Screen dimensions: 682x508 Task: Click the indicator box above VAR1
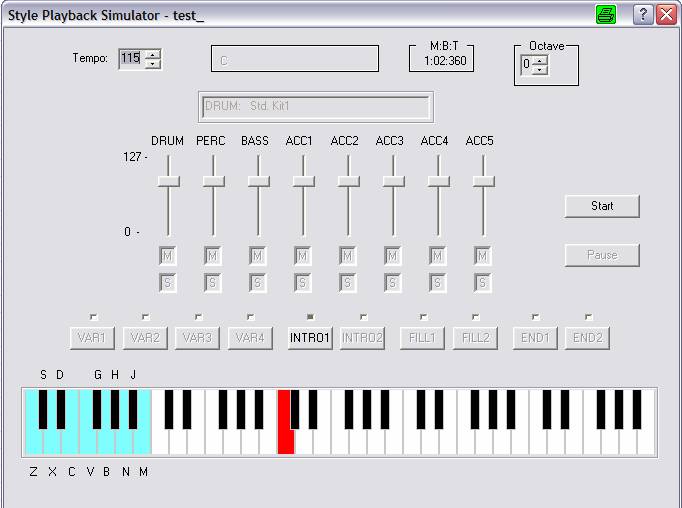click(x=94, y=317)
